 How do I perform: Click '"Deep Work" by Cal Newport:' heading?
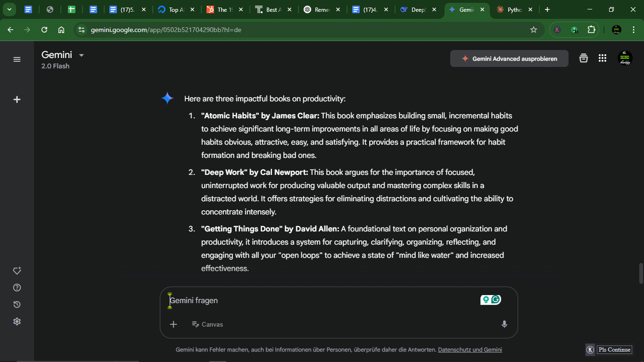(x=255, y=172)
